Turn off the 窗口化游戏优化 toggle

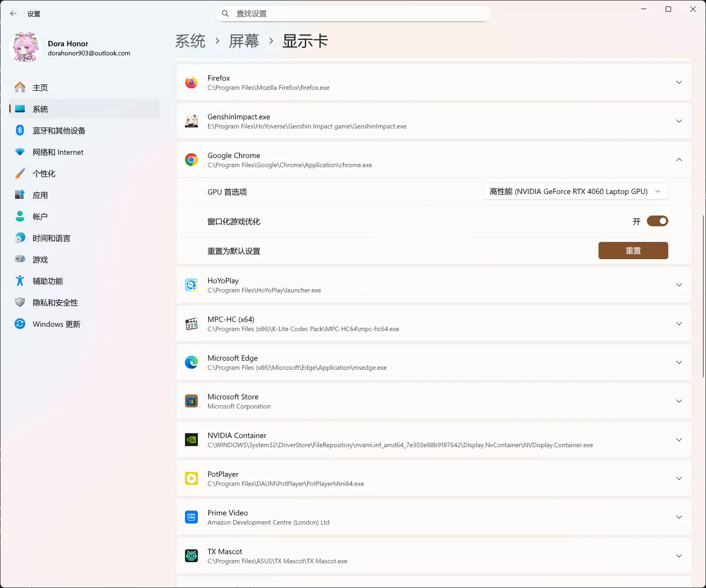pos(657,221)
